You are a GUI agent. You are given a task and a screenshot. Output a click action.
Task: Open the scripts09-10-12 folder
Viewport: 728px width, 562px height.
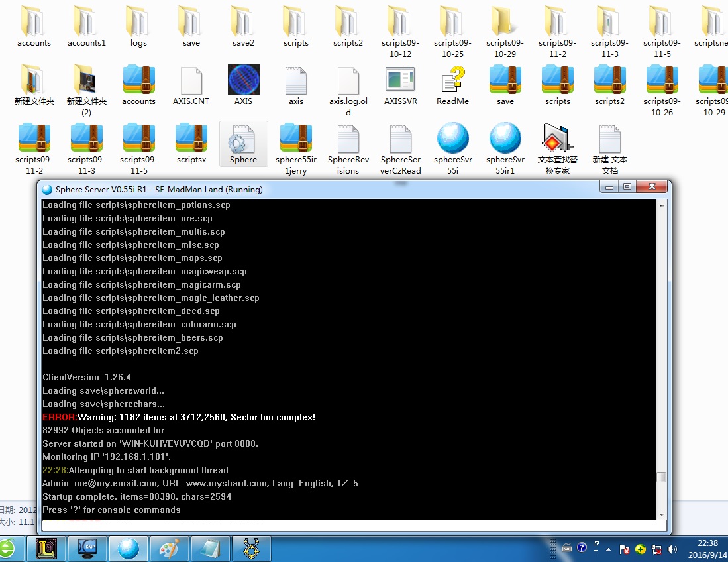[400, 30]
